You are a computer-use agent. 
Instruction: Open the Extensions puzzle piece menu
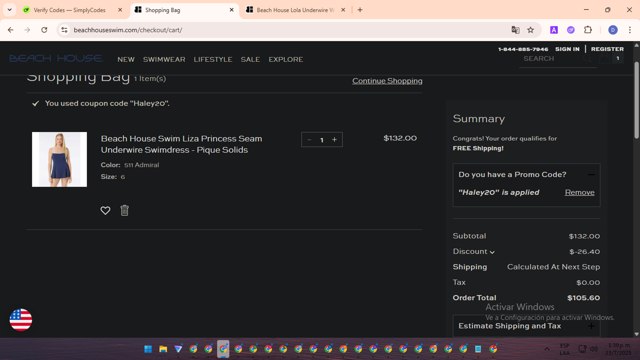click(588, 30)
